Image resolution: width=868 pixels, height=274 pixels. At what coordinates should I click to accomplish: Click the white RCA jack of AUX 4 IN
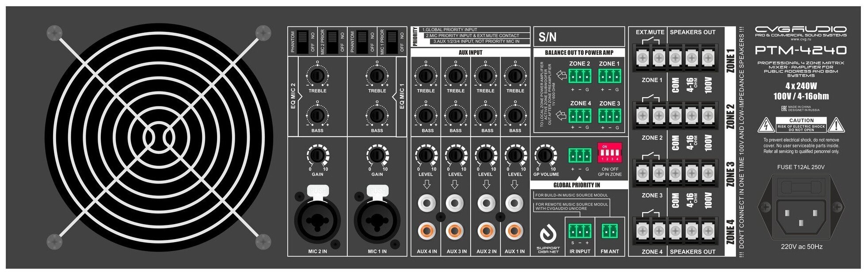point(426,203)
